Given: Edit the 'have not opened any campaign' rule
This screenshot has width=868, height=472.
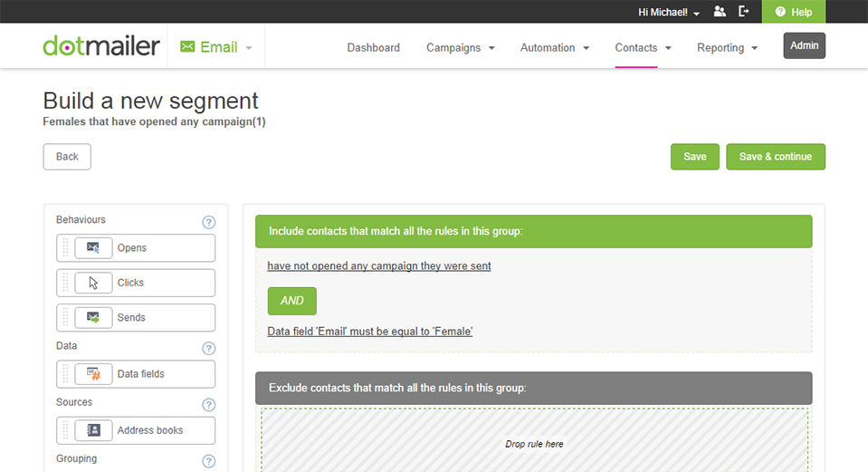Looking at the screenshot, I should point(378,266).
